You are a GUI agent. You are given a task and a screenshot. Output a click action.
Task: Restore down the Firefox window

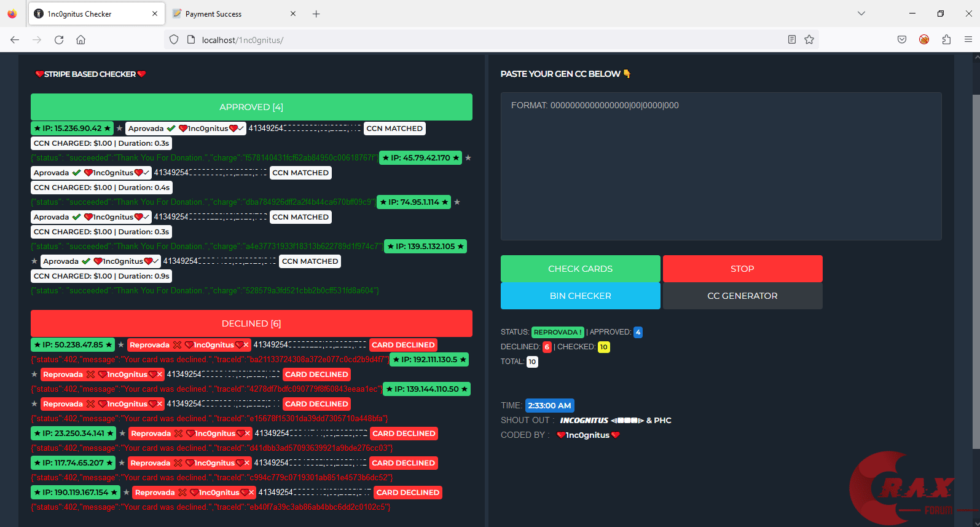pos(940,14)
